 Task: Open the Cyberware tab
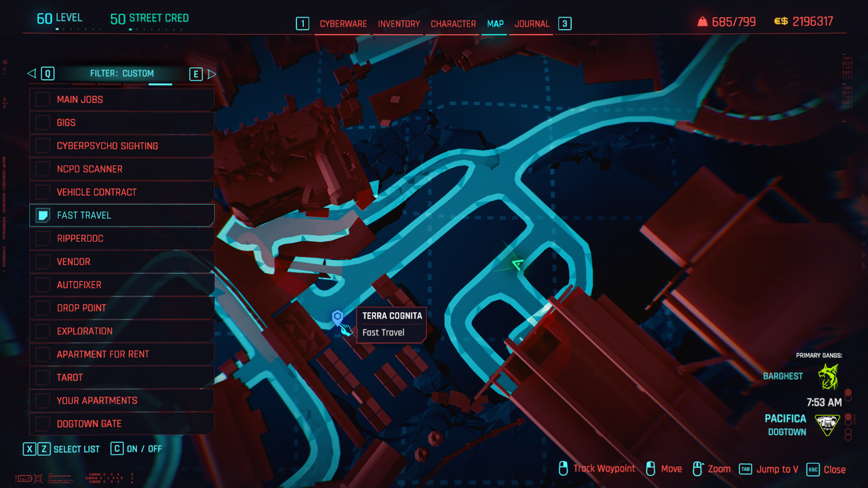coord(343,24)
